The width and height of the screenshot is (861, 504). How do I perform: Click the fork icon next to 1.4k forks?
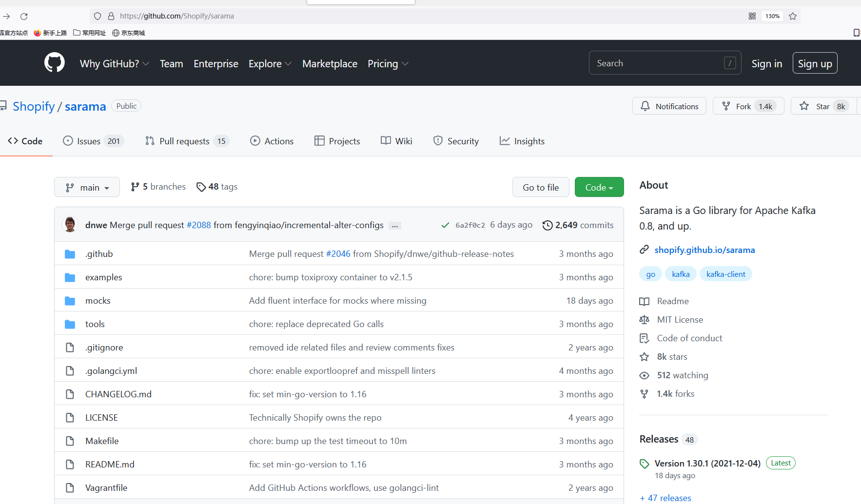(x=644, y=394)
